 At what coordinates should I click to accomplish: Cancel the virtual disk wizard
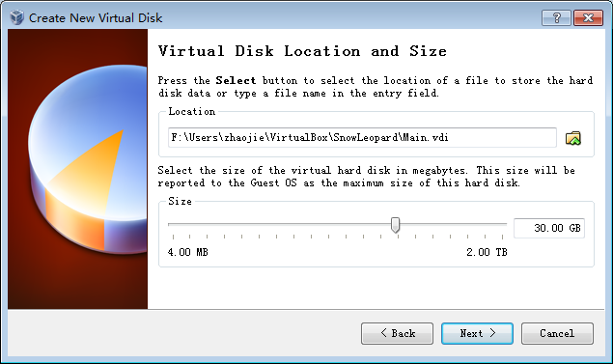click(x=557, y=333)
